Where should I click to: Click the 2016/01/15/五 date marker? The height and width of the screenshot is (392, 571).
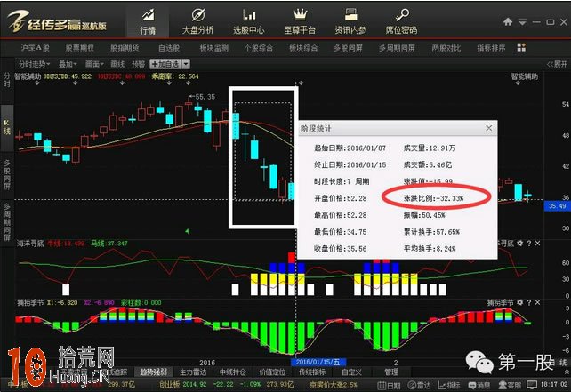coord(318,362)
